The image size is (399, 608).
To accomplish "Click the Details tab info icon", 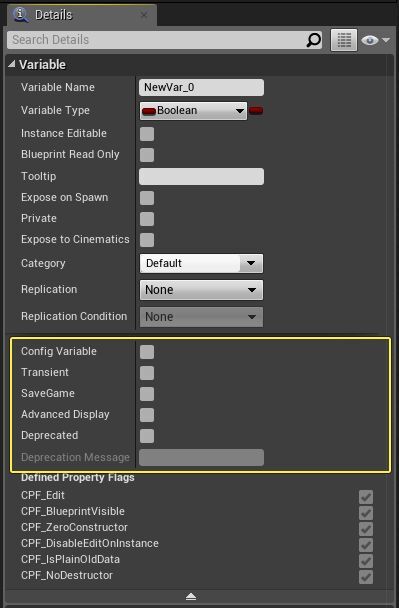I will pos(21,15).
